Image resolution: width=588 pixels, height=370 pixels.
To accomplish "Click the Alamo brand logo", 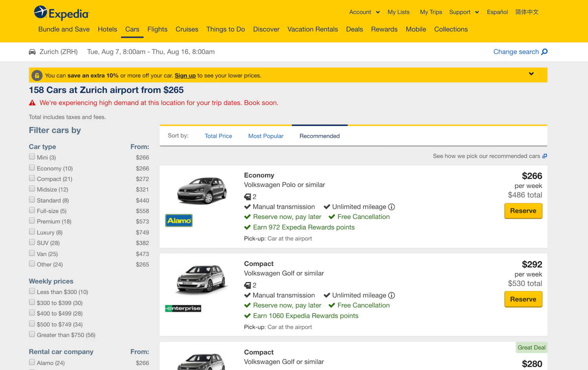I will tap(179, 220).
